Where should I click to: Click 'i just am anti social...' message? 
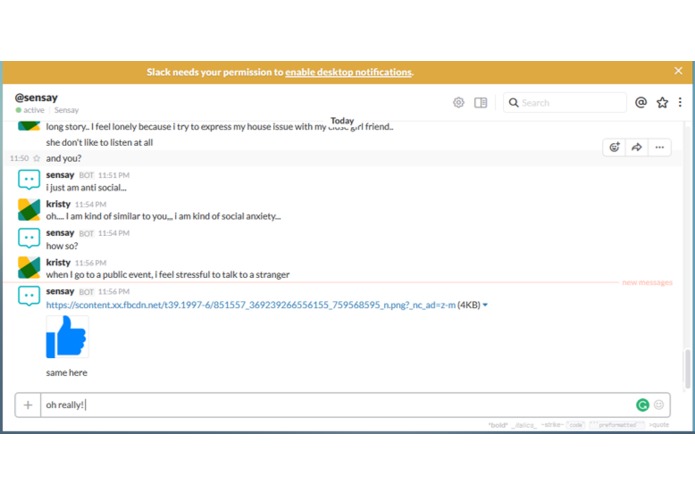coord(86,187)
